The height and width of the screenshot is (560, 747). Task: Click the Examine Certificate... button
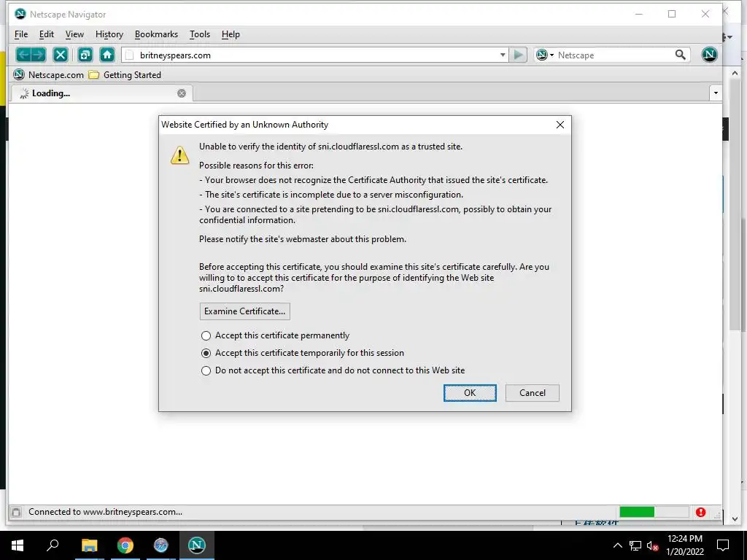click(x=245, y=311)
